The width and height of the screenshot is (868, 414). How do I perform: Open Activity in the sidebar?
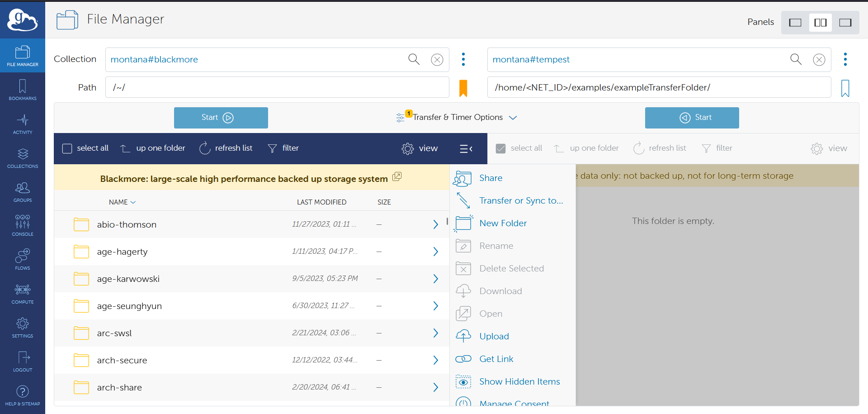[x=23, y=124]
